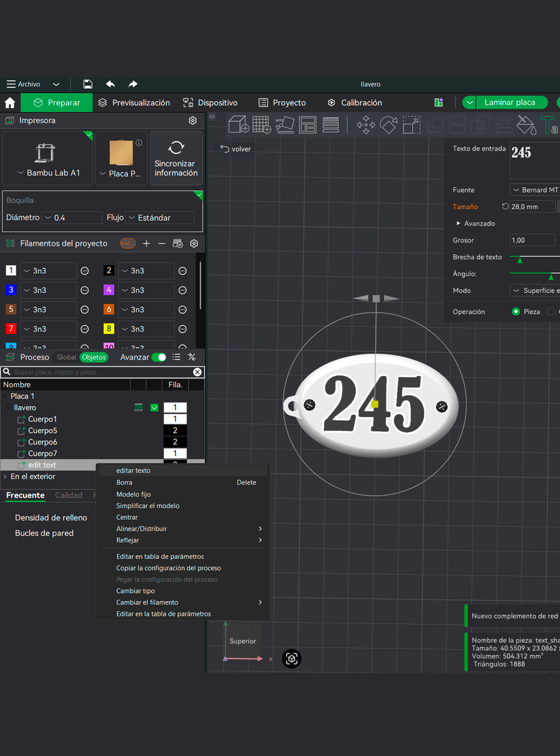Select the Objetos process option
560x756 pixels.
point(94,357)
